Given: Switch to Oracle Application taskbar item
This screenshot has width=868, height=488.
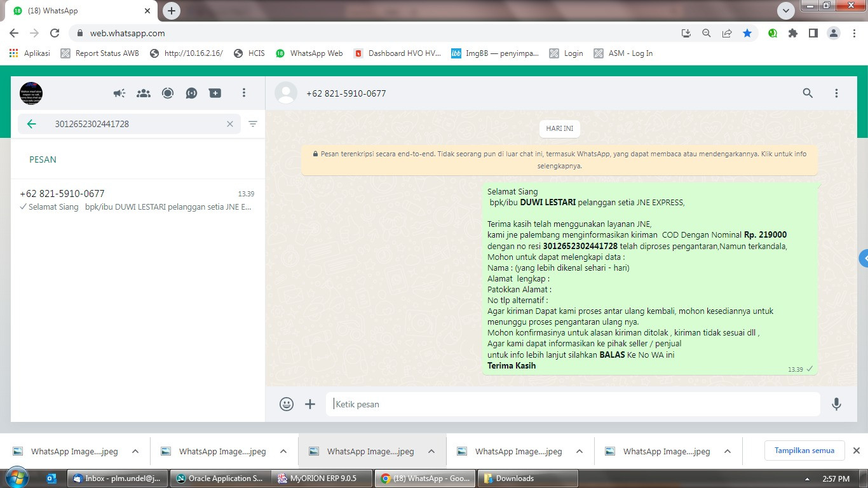Looking at the screenshot, I should 220,478.
